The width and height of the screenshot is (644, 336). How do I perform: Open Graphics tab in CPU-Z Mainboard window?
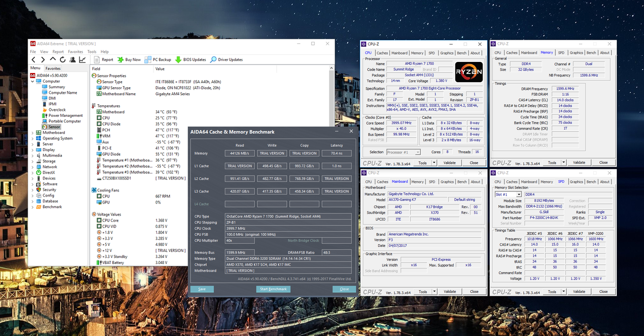pyautogui.click(x=447, y=182)
